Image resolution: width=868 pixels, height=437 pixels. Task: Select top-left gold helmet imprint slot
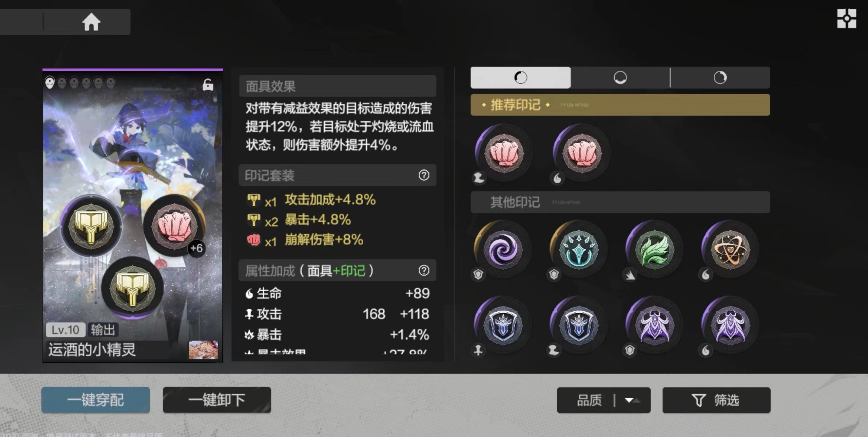coord(91,226)
